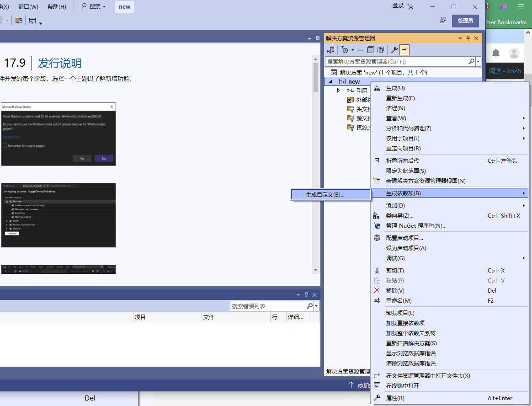Open the document window settings gear icon
Viewport: 532px width, 406px height.
[318, 38]
